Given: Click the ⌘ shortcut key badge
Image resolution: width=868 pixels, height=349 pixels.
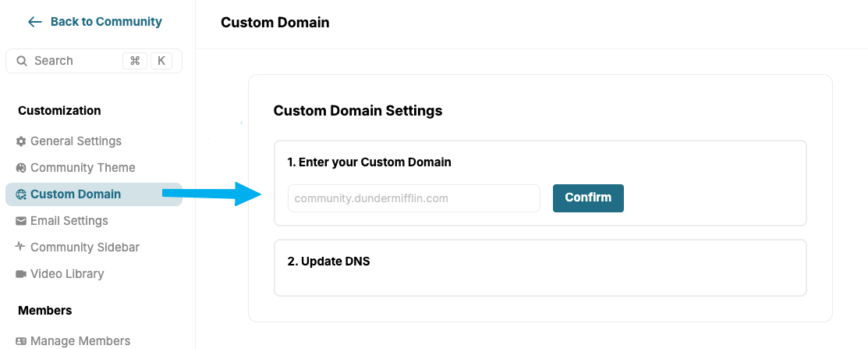Looking at the screenshot, I should 134,61.
